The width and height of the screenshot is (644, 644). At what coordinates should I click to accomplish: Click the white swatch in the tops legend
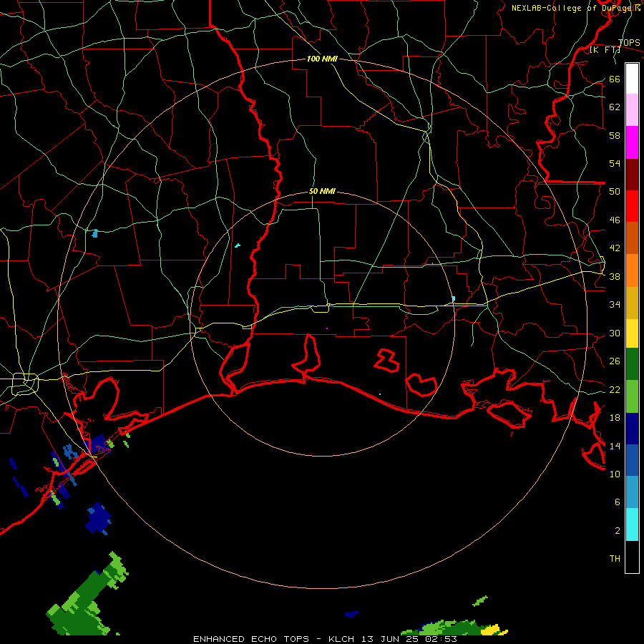(632, 79)
